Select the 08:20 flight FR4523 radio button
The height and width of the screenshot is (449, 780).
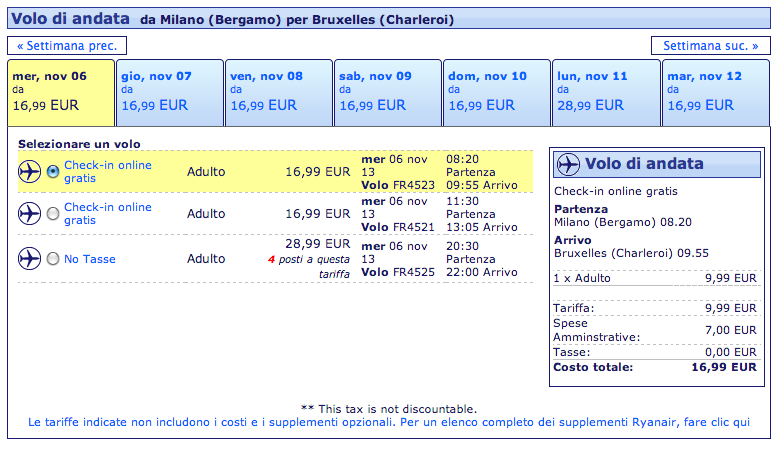coord(53,172)
